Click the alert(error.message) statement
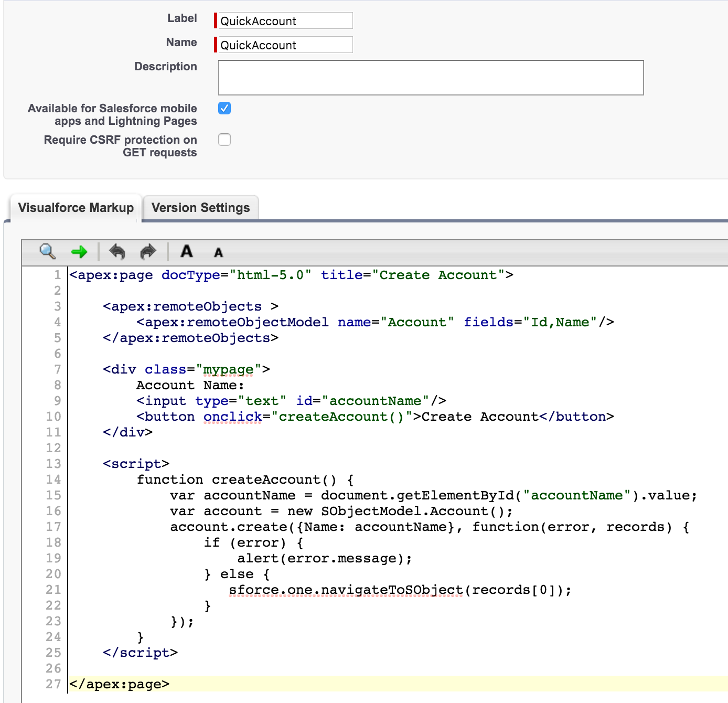 (324, 558)
